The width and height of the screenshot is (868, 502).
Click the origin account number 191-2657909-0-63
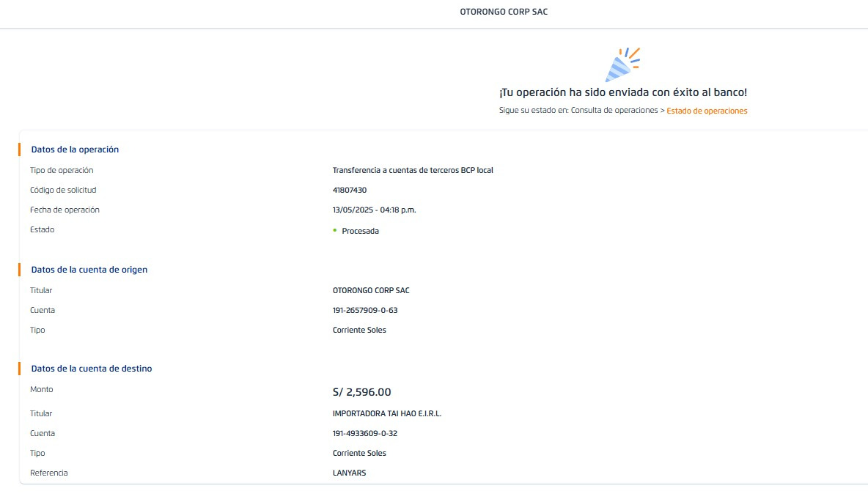coord(365,310)
